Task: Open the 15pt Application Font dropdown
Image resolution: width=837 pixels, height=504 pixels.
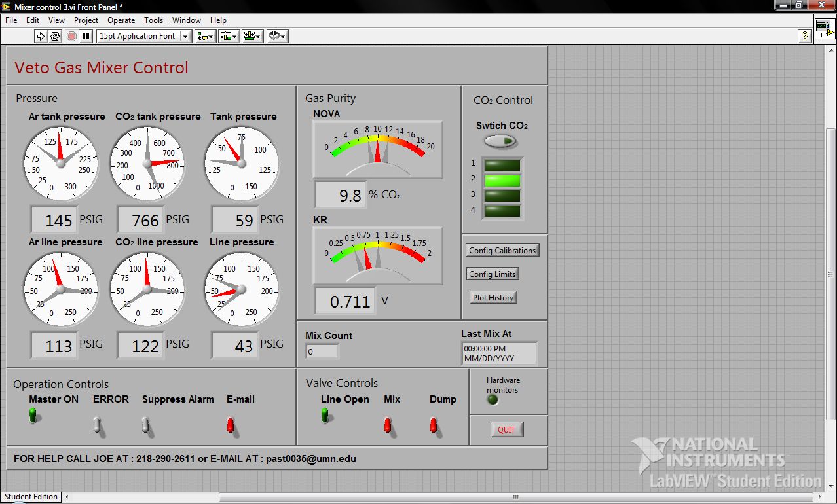Action: [144, 37]
